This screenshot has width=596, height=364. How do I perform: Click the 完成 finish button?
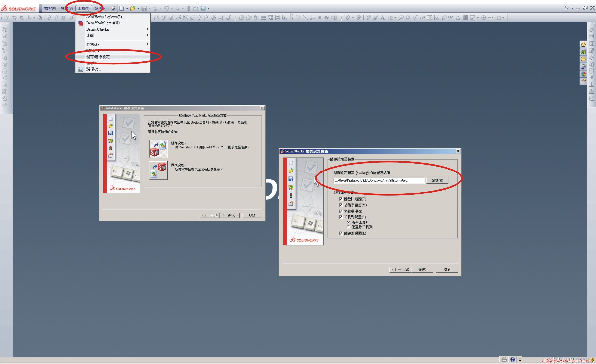pos(422,269)
